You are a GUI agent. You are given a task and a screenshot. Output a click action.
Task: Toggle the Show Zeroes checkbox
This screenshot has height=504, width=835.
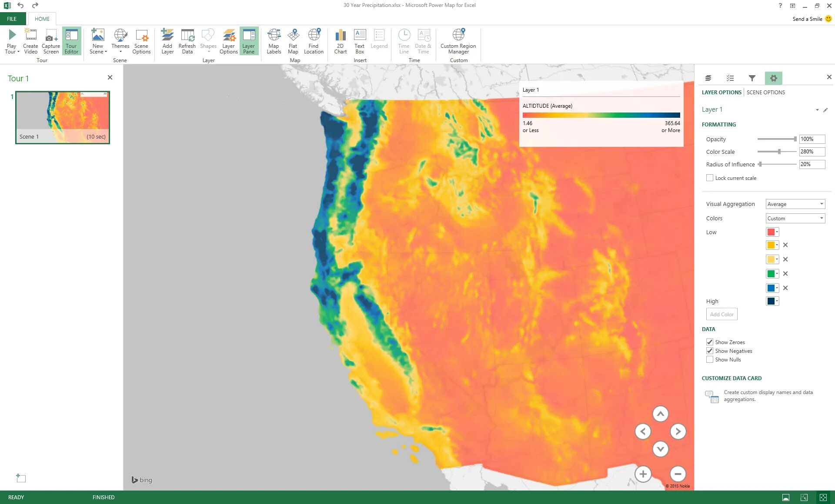pyautogui.click(x=710, y=342)
